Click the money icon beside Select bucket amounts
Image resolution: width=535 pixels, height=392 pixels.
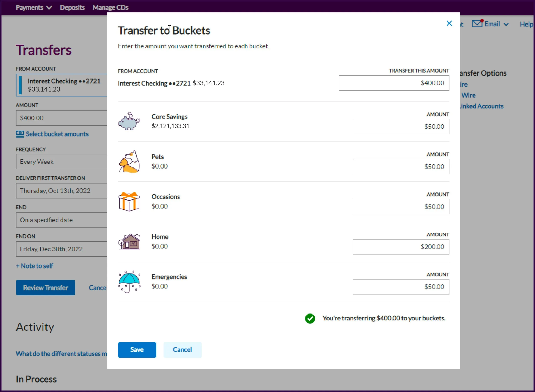pyautogui.click(x=20, y=134)
